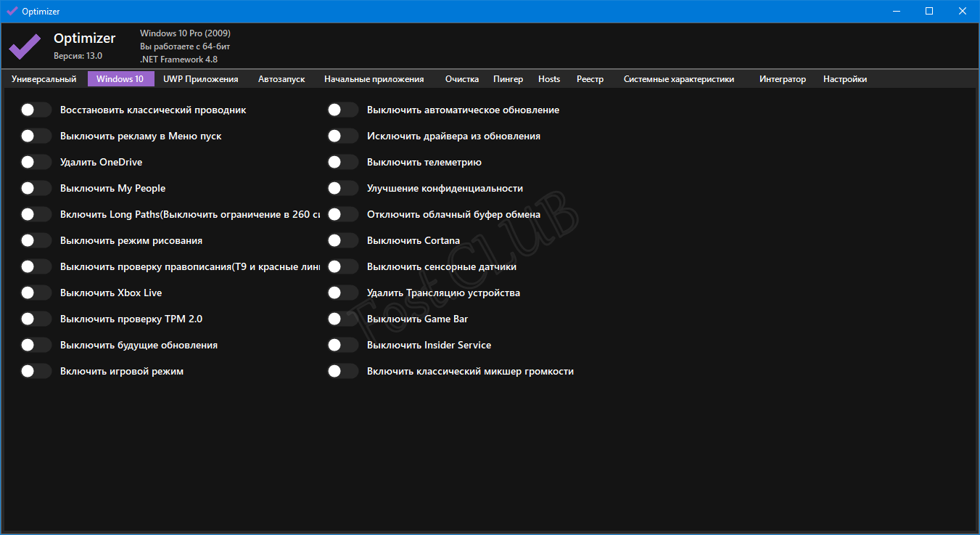This screenshot has height=535, width=980.
Task: Toggle the Выключить Cortana switch
Action: click(343, 240)
